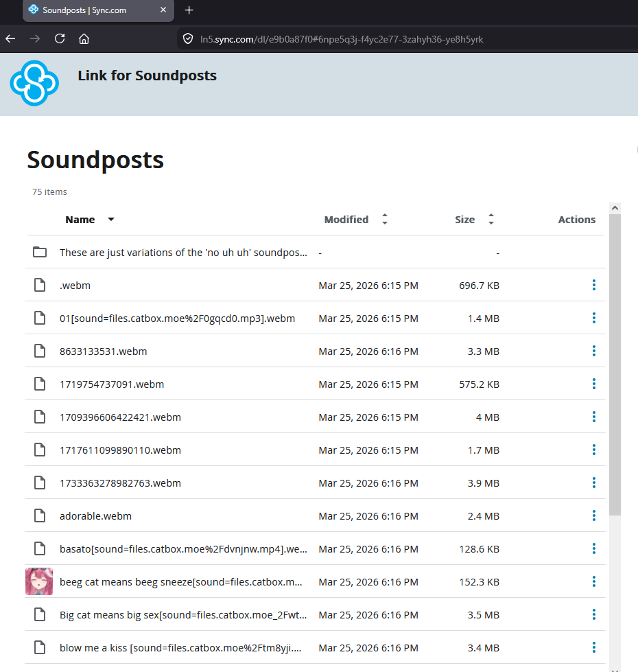Open actions menu for 1717611099890110.webm
This screenshot has width=638, height=672.
[x=594, y=450]
